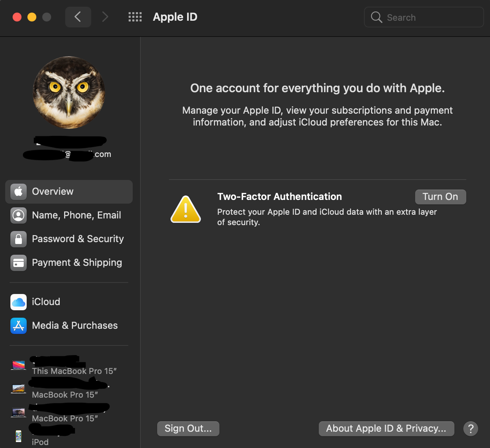Click the Name, Phone, Email person icon
The height and width of the screenshot is (448, 490).
[x=18, y=215]
